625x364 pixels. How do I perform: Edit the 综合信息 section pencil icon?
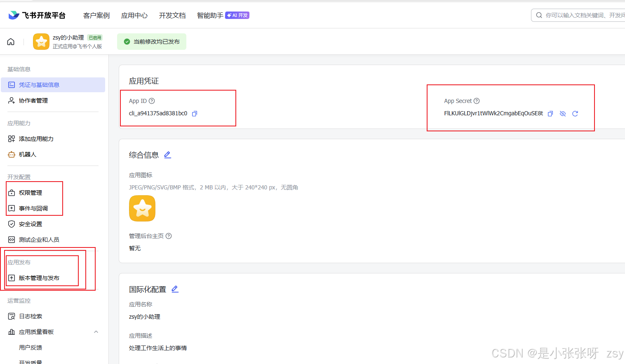(x=167, y=155)
